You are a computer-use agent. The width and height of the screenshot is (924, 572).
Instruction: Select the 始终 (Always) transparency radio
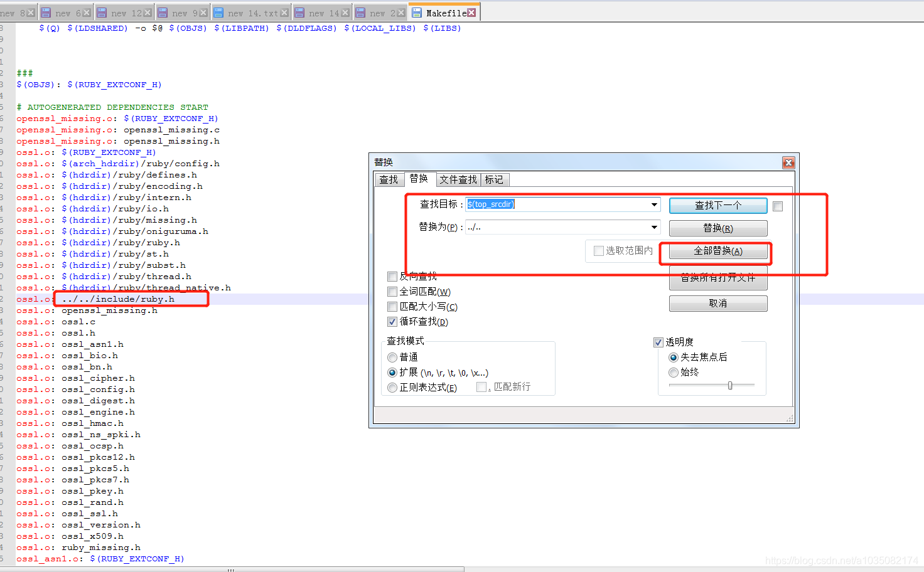click(674, 372)
